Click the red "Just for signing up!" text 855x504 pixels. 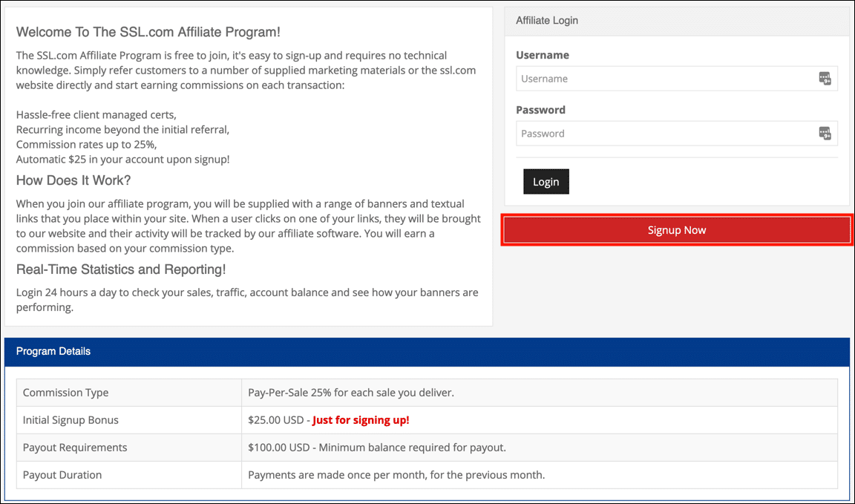[x=361, y=420]
